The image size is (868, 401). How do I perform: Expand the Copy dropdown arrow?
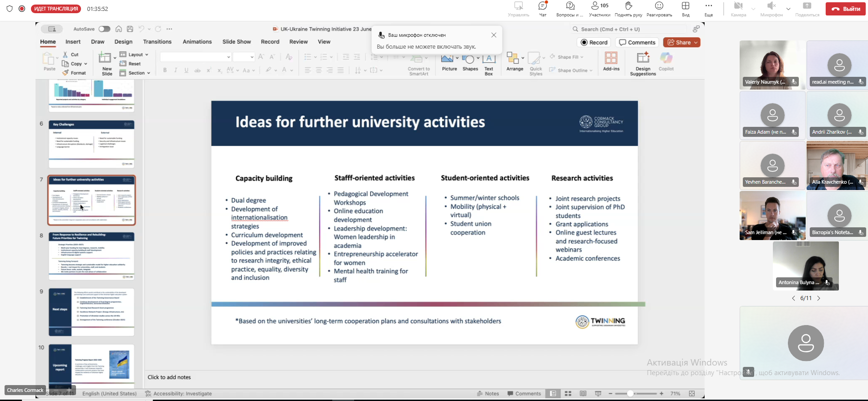click(x=86, y=64)
